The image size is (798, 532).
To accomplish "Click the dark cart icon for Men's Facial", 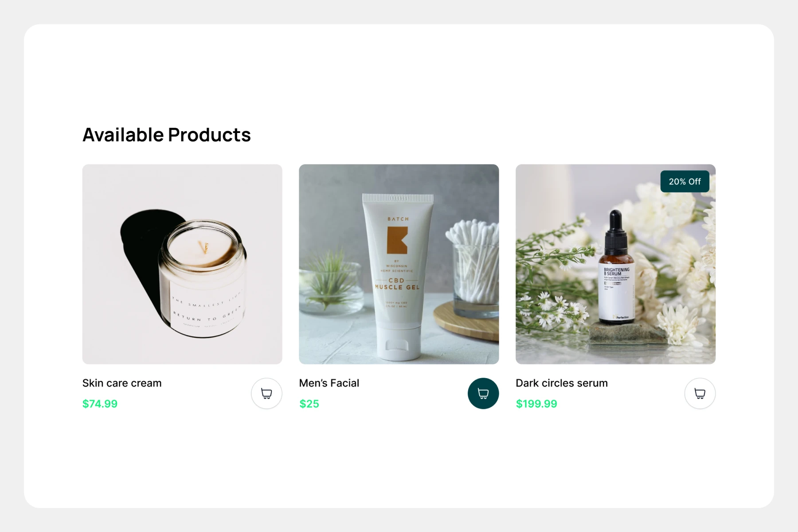I will tap(483, 393).
